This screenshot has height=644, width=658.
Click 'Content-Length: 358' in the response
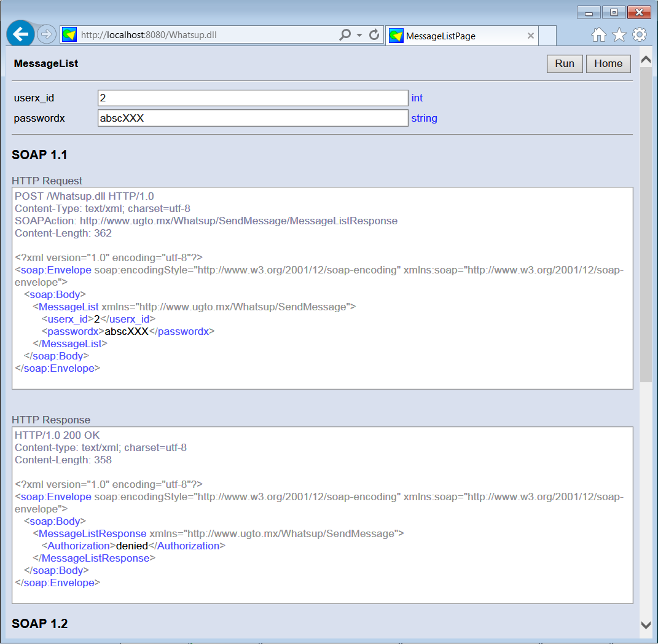(x=63, y=460)
